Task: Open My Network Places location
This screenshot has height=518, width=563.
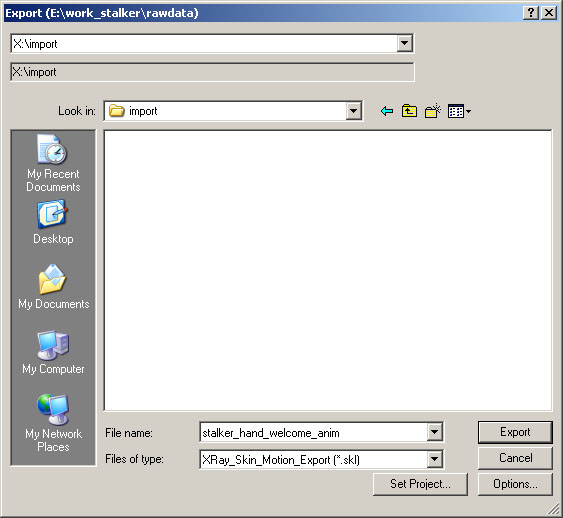Action: tap(53, 423)
